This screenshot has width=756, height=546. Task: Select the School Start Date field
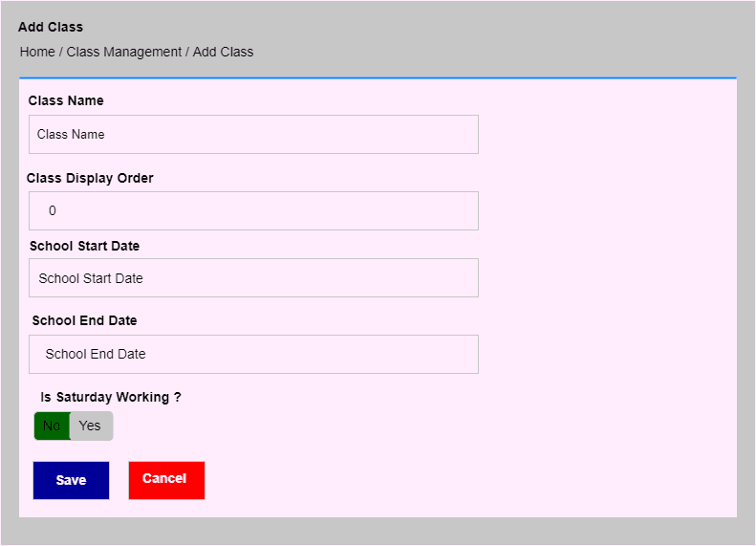253,278
